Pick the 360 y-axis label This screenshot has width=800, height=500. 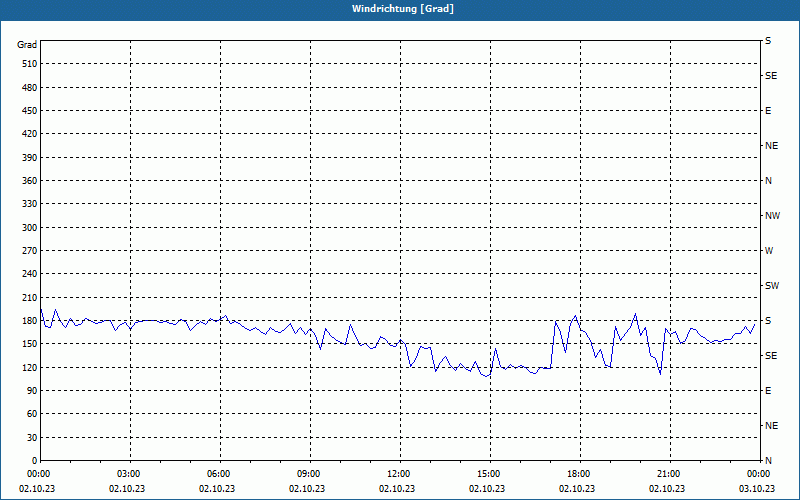tap(30, 181)
